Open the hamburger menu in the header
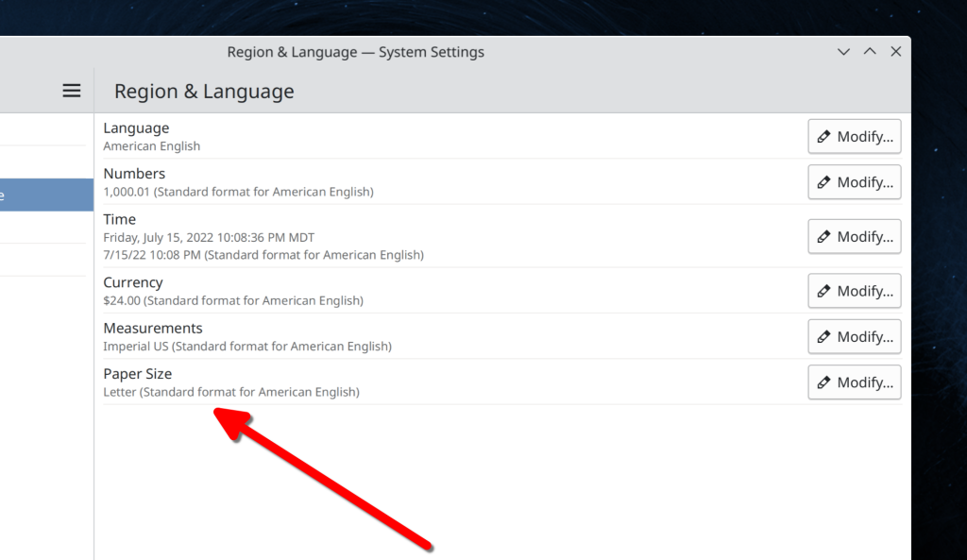 72,91
